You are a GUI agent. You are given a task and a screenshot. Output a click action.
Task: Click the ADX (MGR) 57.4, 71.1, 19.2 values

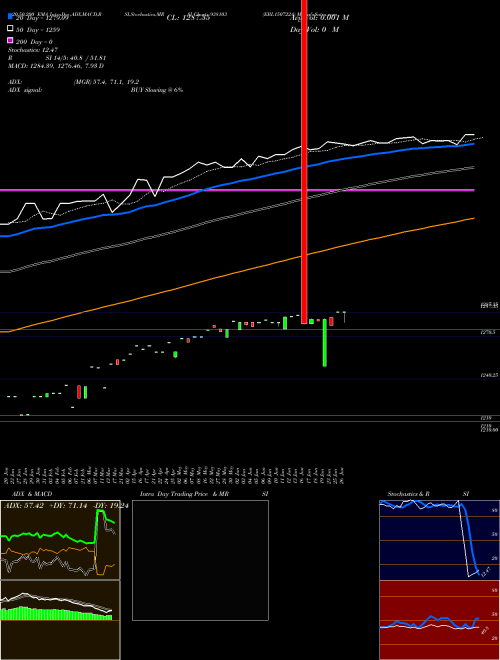tap(106, 82)
